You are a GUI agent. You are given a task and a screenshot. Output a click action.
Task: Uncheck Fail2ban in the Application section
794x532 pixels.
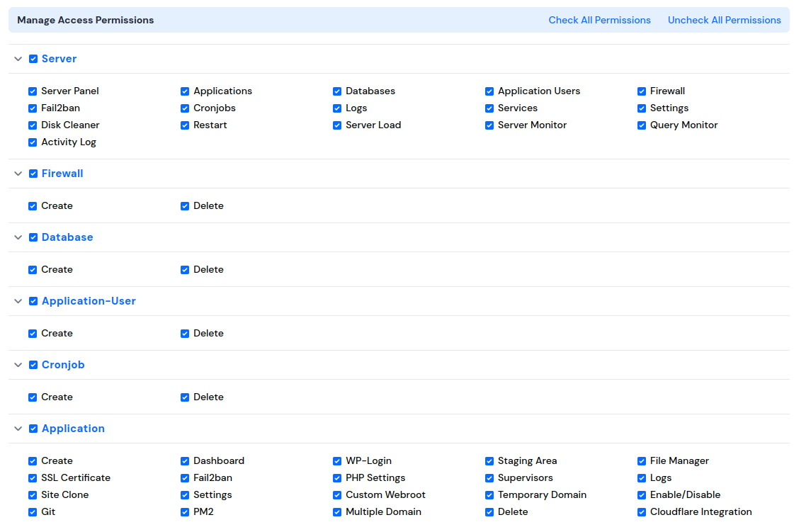click(185, 478)
